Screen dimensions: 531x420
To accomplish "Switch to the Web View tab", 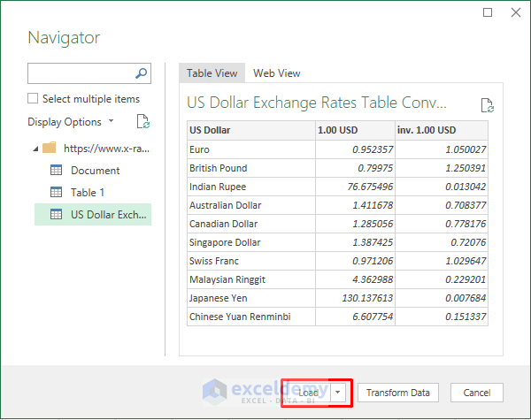I will [277, 73].
